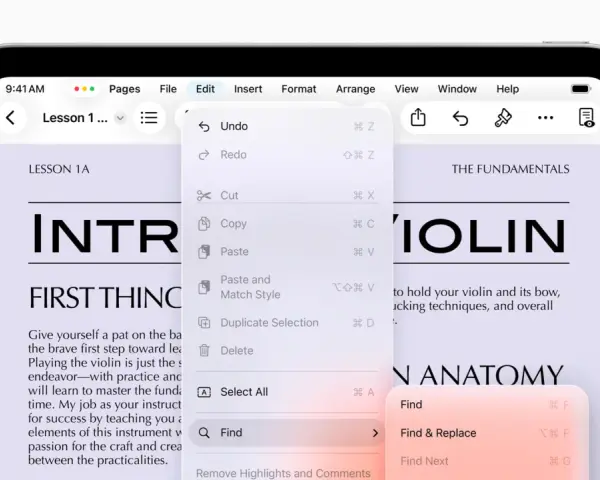
Task: Click the battery status icon
Action: click(580, 89)
